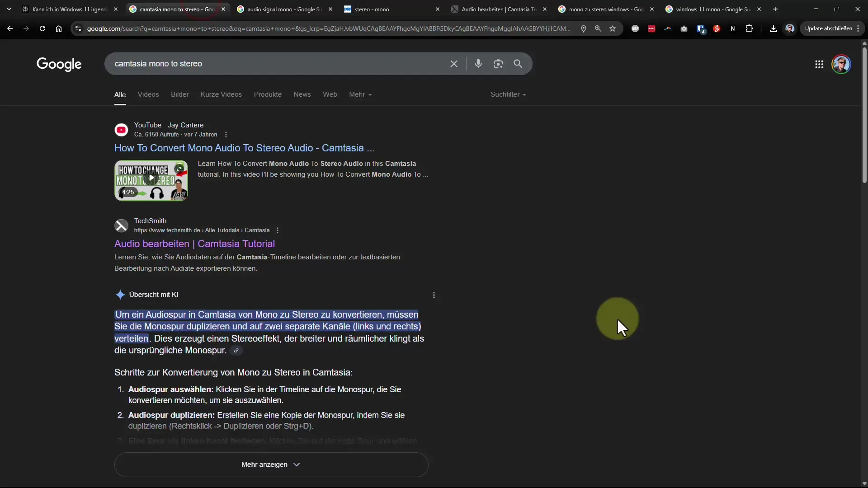The width and height of the screenshot is (868, 488).
Task: Open the browser home page
Action: coord(59,28)
